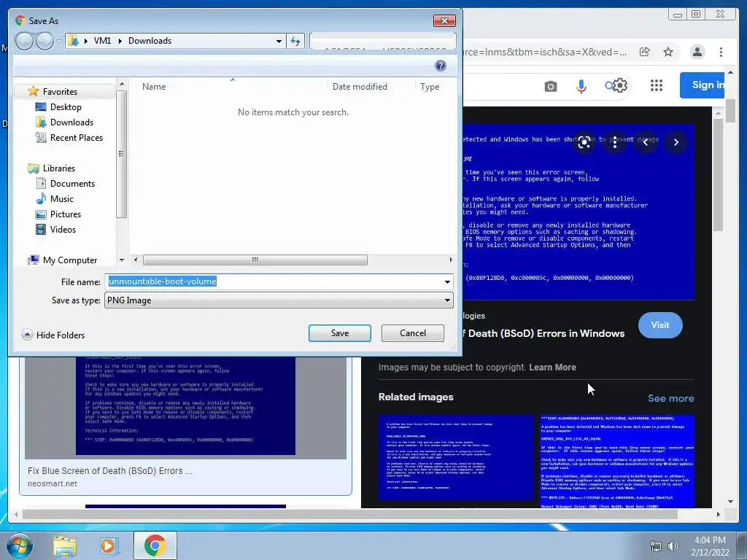747x560 pixels.
Task: Open the Pictures library
Action: point(65,214)
